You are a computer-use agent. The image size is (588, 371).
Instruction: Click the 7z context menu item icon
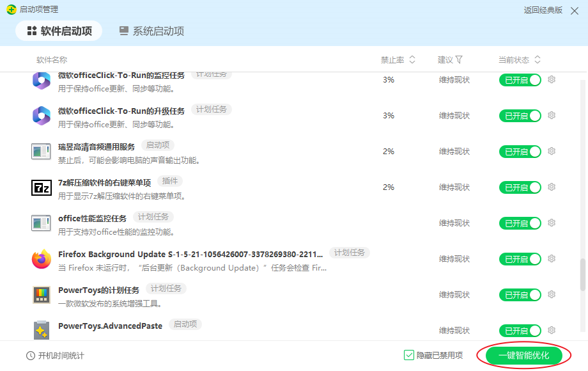click(x=41, y=187)
